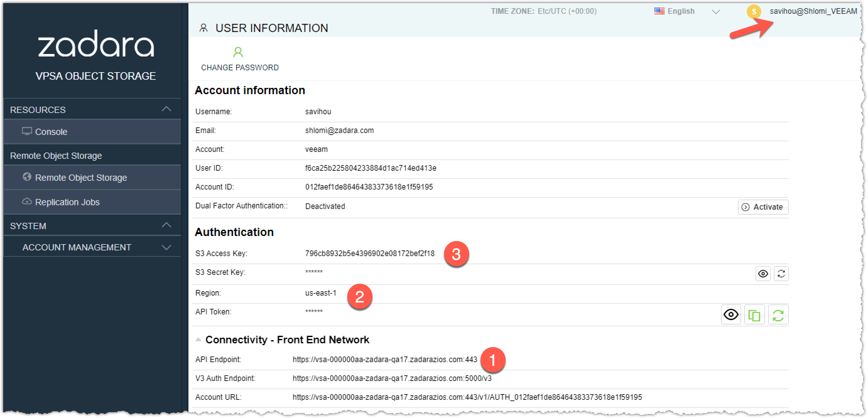Expand the ACCOUNT MANAGEMENT section

[166, 248]
